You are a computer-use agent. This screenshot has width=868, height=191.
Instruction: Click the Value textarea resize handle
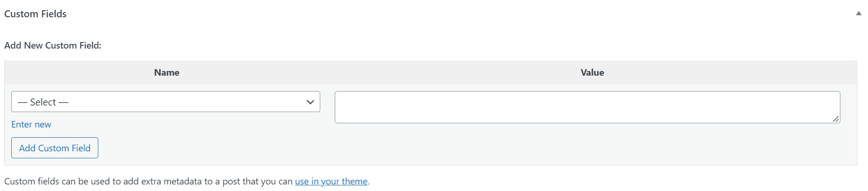point(836,119)
